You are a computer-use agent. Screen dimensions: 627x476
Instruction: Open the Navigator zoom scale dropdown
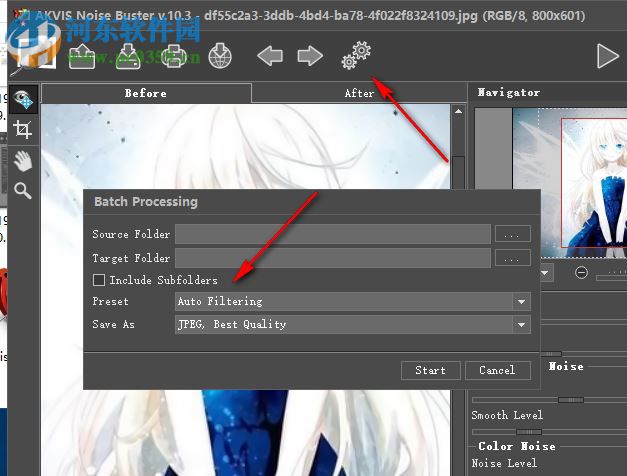[545, 273]
